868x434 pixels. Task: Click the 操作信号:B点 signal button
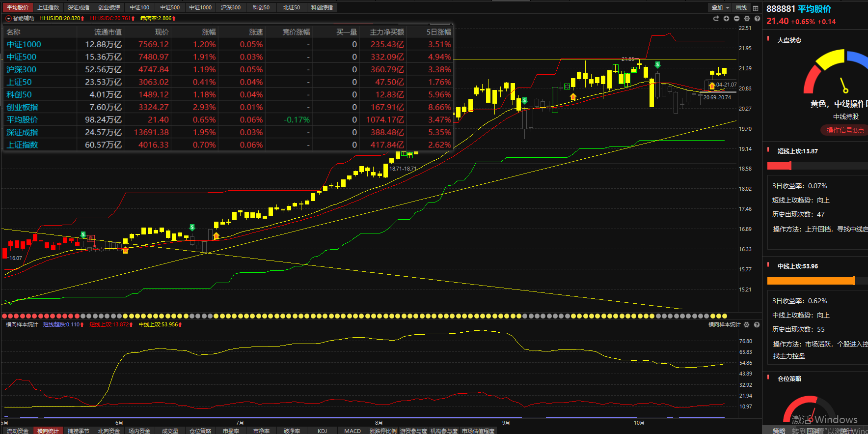844,130
